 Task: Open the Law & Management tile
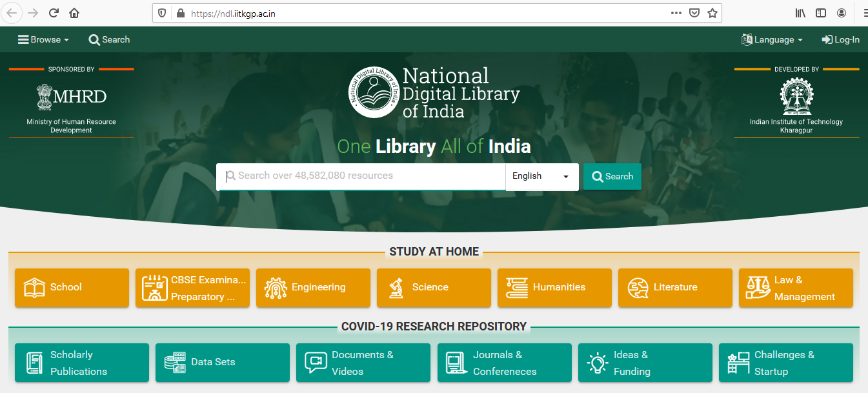click(x=796, y=288)
